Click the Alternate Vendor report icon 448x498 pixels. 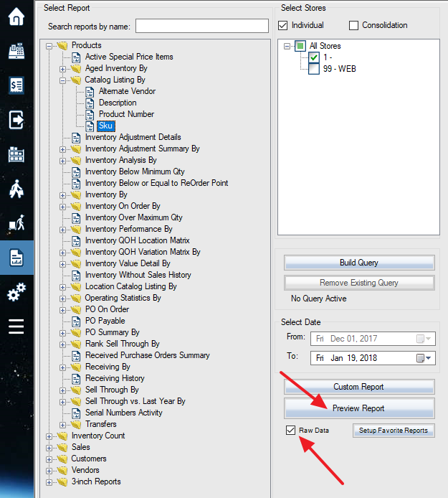[90, 92]
